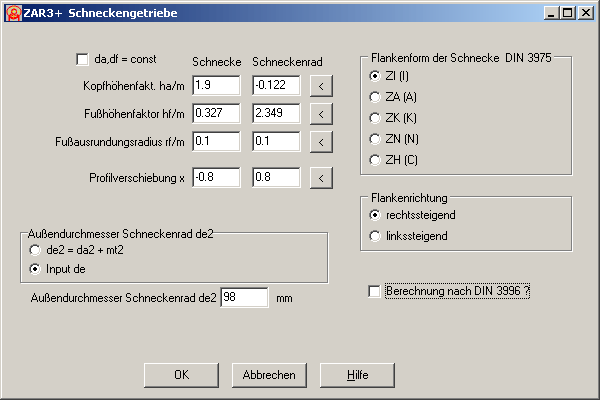Screen dimensions: 600x400
Task: Click the '<' button beside Fußausrundungsradius row
Action: (x=320, y=141)
